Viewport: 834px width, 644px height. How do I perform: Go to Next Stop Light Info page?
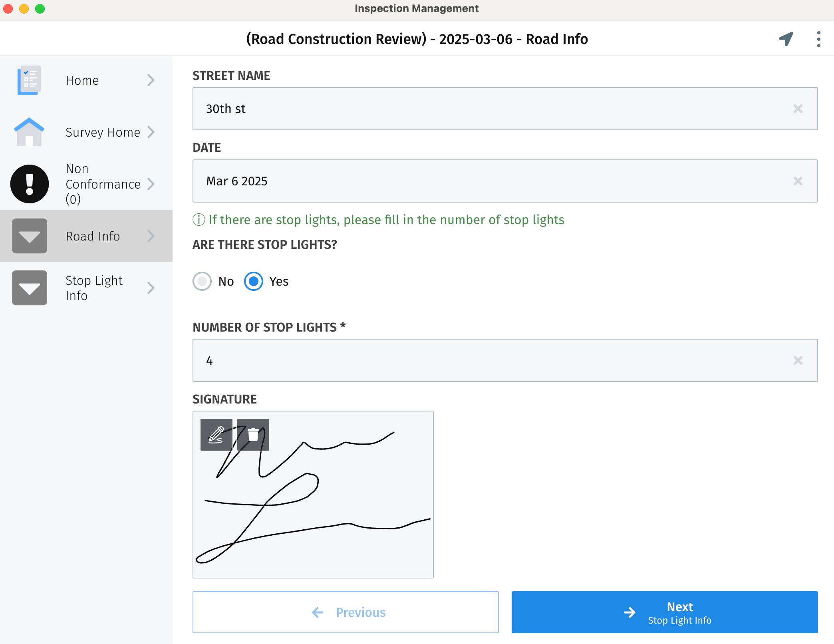(665, 612)
